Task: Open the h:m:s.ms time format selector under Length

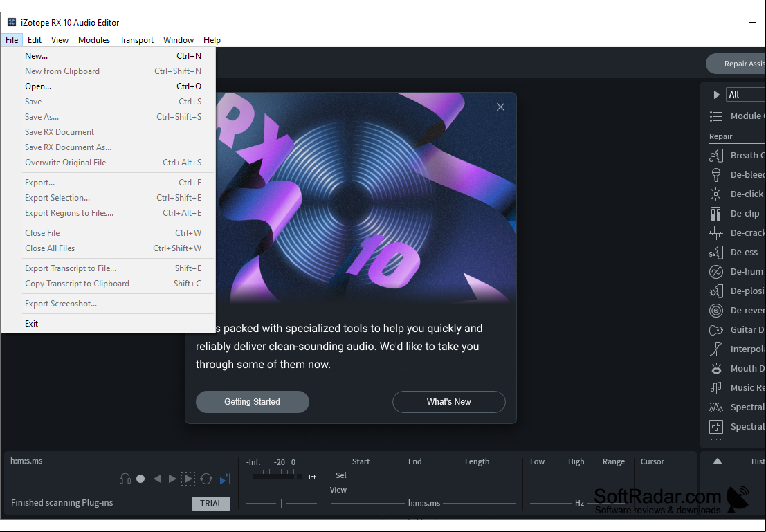Action: (x=424, y=503)
